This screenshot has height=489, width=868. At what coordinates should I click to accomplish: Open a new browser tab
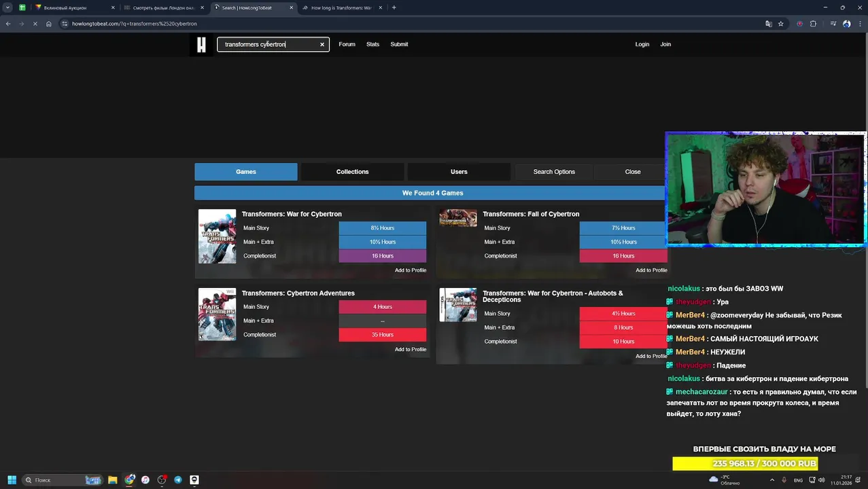394,7
